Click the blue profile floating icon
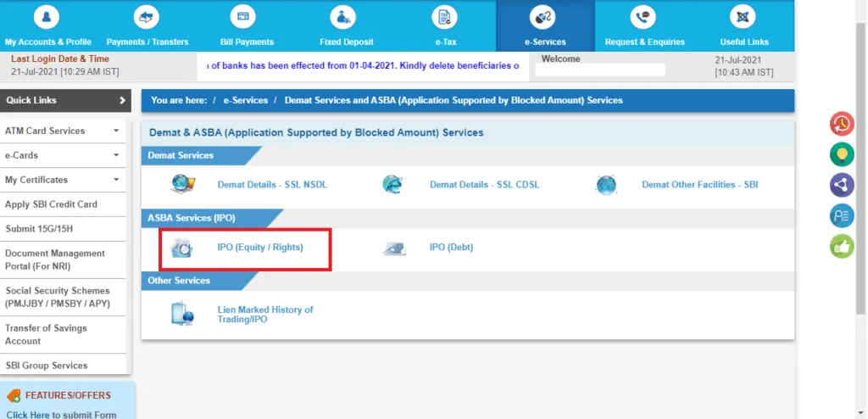This screenshot has width=868, height=419. pyautogui.click(x=842, y=215)
